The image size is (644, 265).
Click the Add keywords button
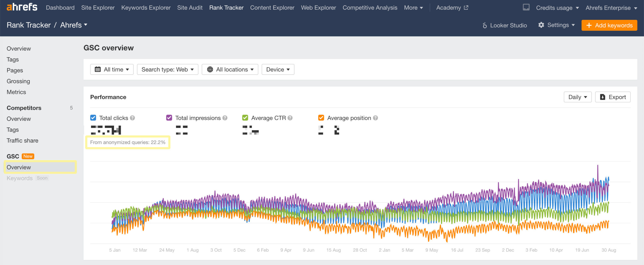[x=609, y=25]
